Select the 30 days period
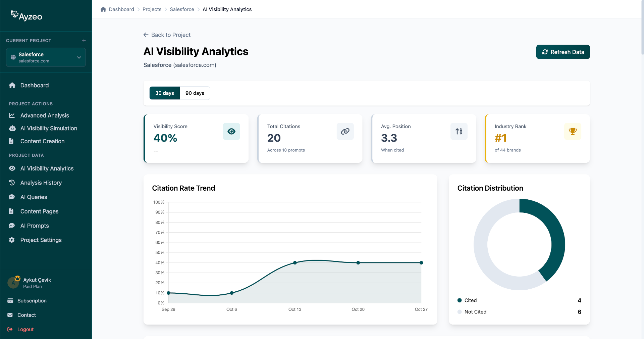The height and width of the screenshot is (339, 644). pos(165,93)
